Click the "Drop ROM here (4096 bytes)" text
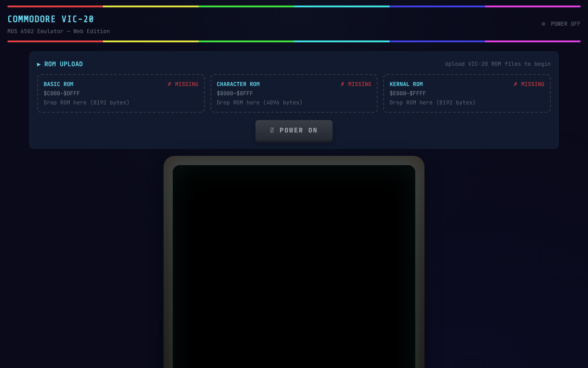Screen dimensions: 588x368 click(x=260, y=103)
